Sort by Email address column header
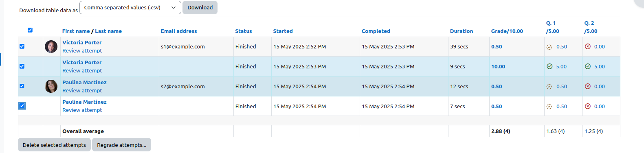Screen dimensions: 644x153 coord(178,31)
